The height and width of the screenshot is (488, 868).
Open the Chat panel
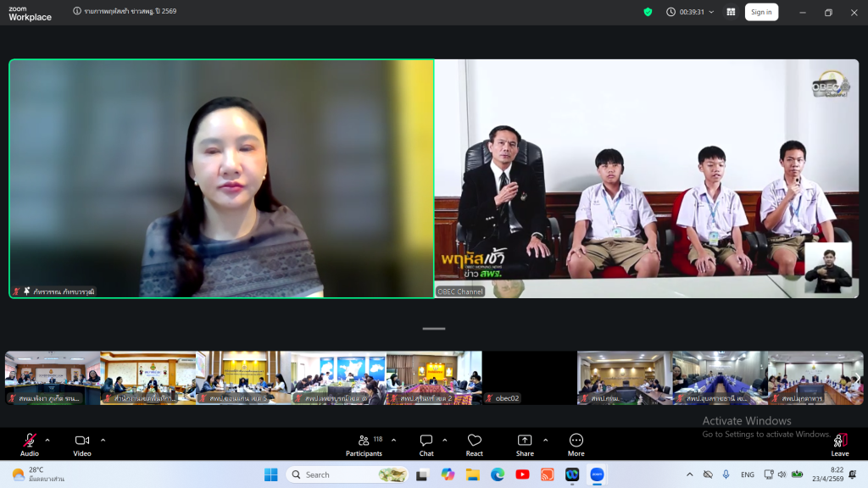coord(426,444)
